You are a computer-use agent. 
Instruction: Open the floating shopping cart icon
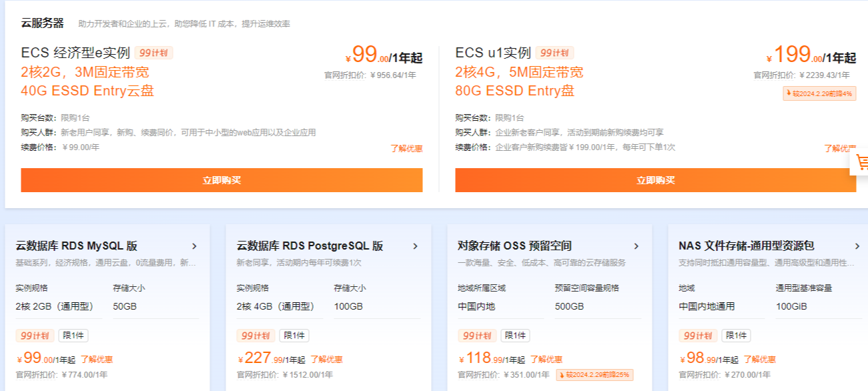point(861,162)
